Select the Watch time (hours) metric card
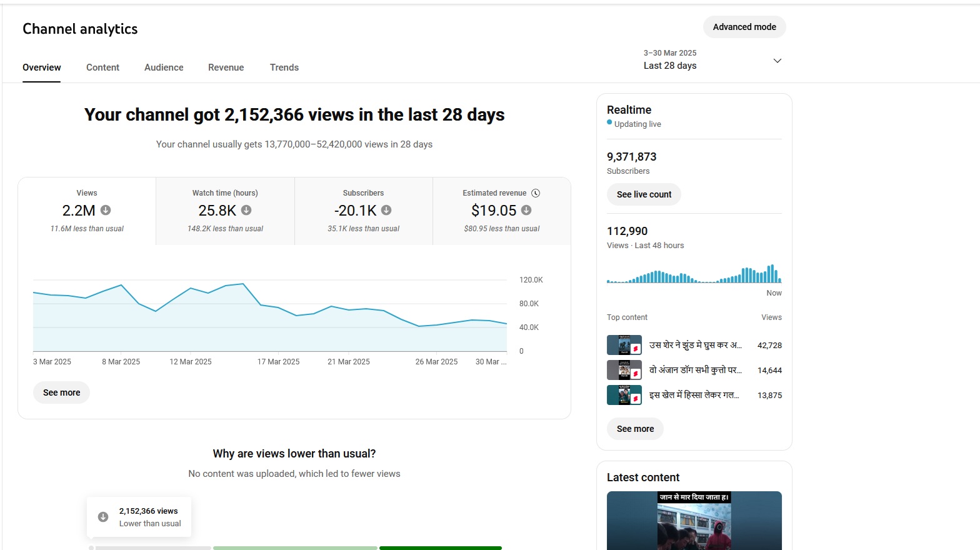The image size is (980, 550). pyautogui.click(x=225, y=211)
